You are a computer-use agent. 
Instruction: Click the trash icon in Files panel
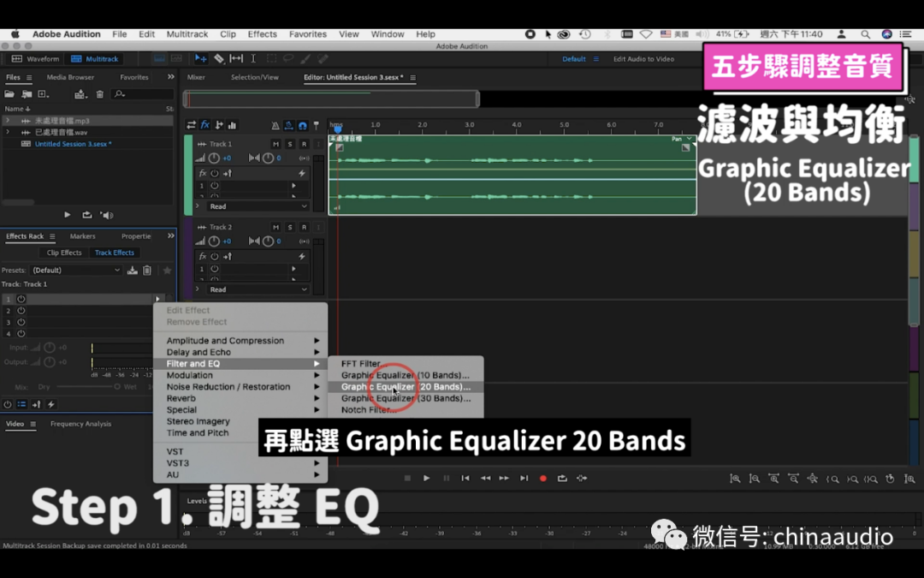(99, 94)
